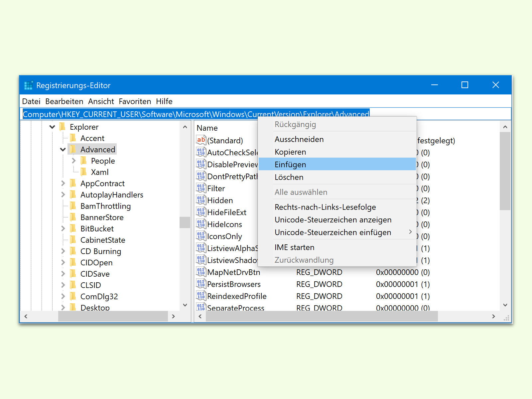Screen dimensions: 532x399
Task: Collapse the Advanced tree node
Action: (63, 150)
